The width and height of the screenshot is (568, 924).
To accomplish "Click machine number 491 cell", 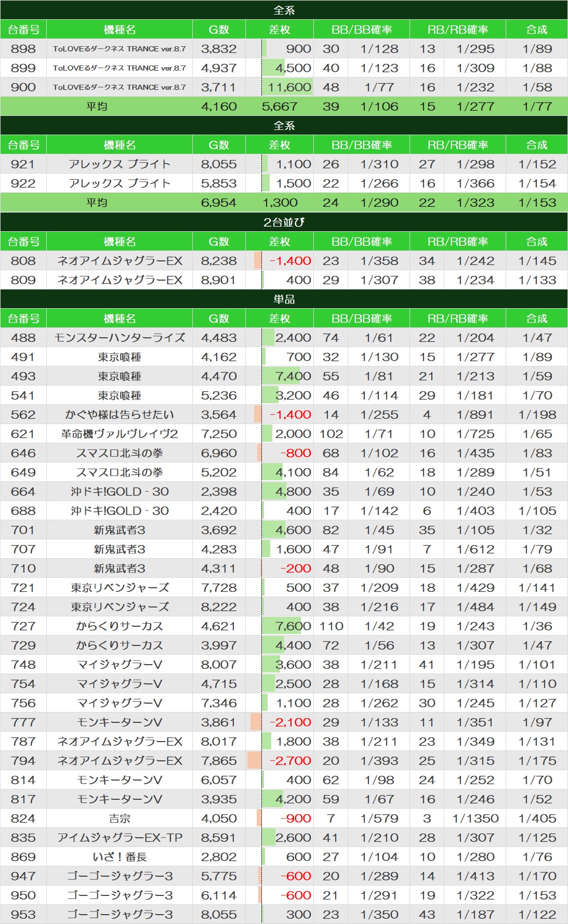I will pyautogui.click(x=23, y=357).
